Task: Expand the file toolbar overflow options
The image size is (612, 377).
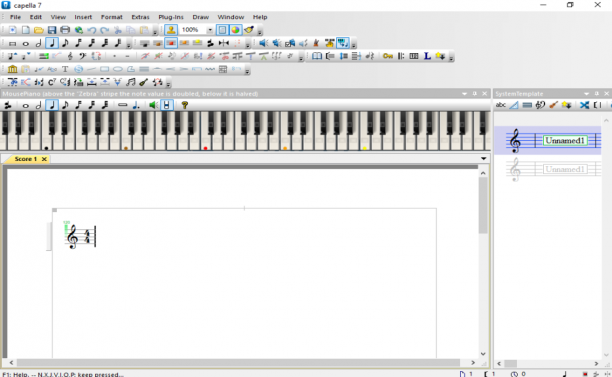Action: coord(155,31)
